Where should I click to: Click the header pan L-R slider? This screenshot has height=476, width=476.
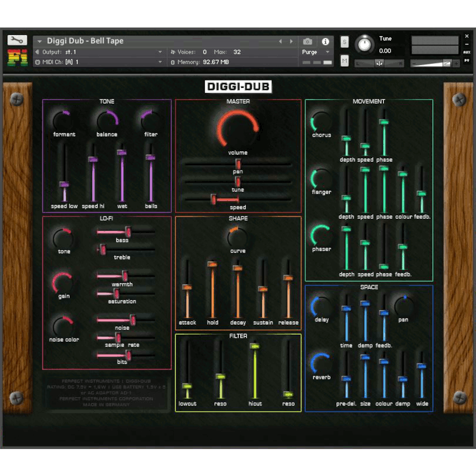coord(379,63)
